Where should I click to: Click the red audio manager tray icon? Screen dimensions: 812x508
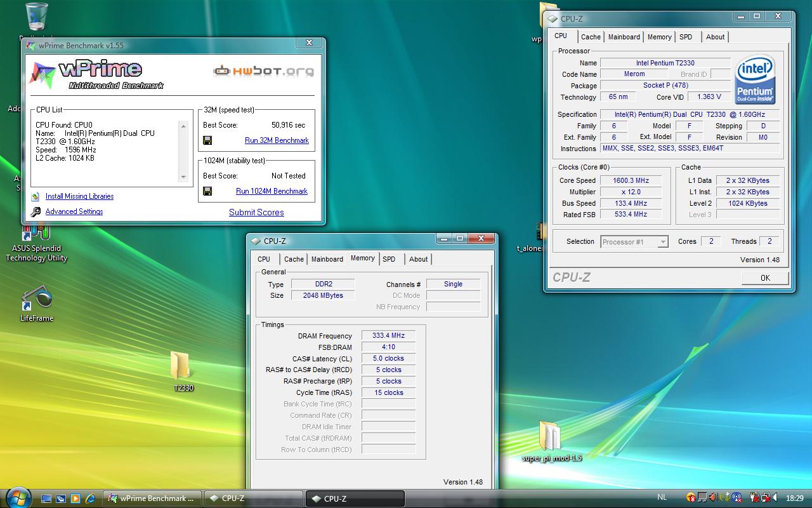pyautogui.click(x=713, y=497)
